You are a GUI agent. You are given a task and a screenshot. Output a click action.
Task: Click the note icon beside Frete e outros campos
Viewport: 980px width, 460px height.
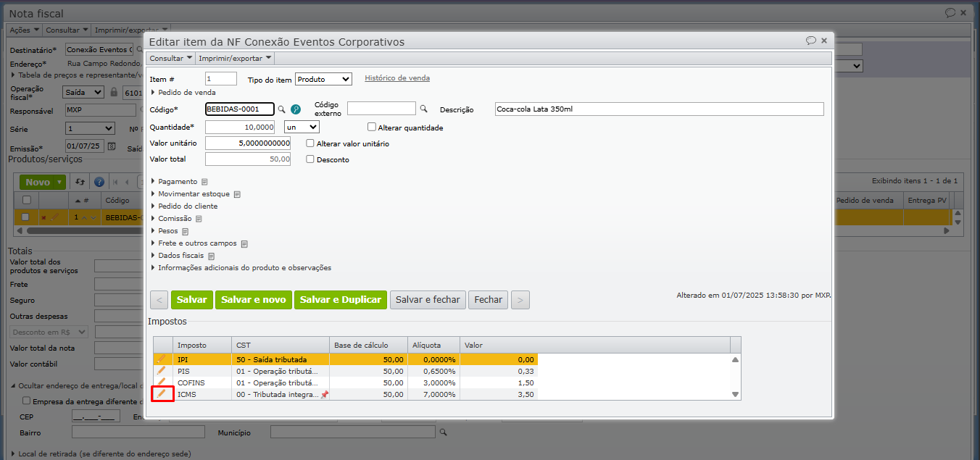coord(244,243)
